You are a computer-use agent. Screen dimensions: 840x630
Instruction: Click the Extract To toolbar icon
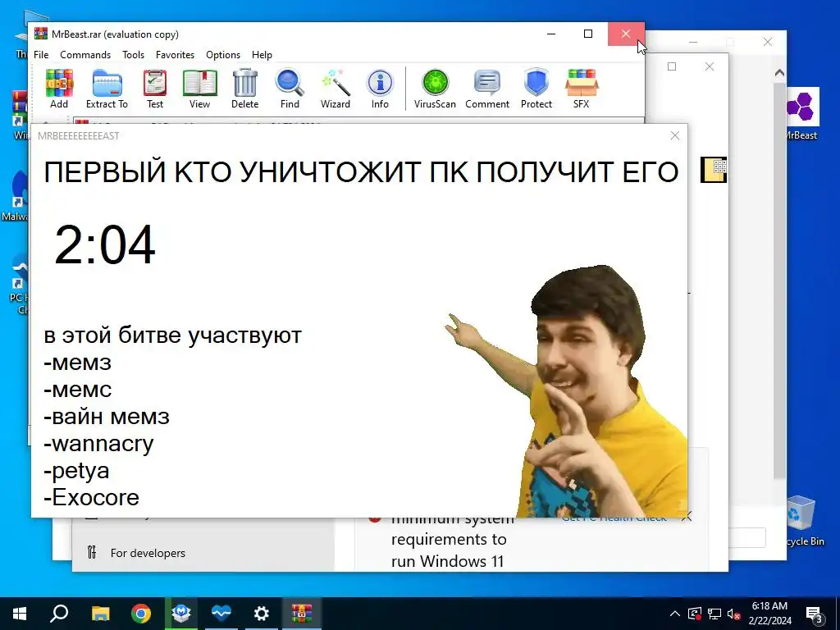pos(107,89)
